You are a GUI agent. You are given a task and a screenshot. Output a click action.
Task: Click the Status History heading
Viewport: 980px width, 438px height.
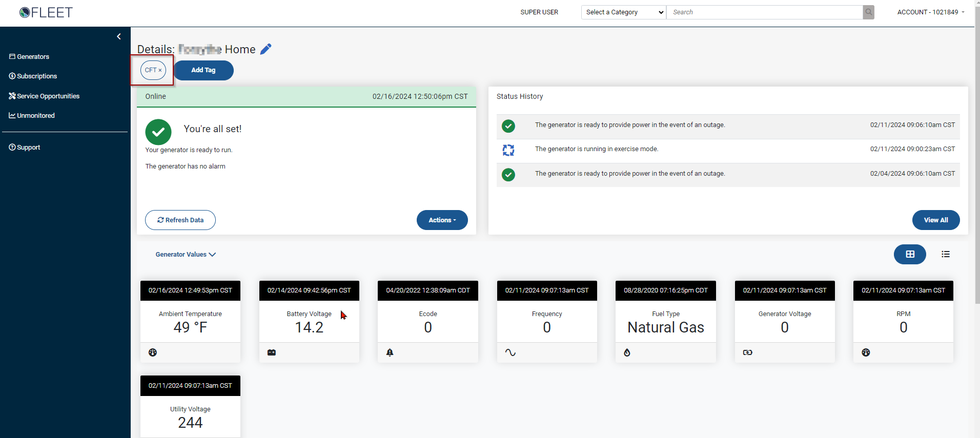520,96
